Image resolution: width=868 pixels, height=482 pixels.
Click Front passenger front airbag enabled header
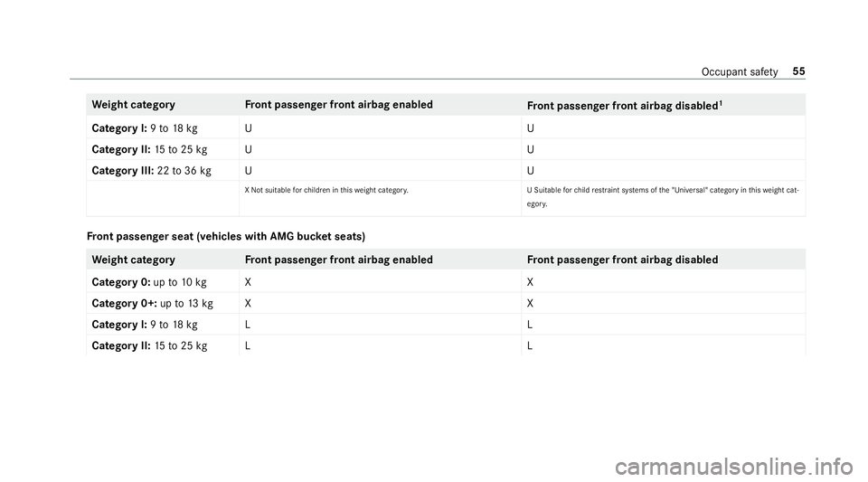(339, 105)
